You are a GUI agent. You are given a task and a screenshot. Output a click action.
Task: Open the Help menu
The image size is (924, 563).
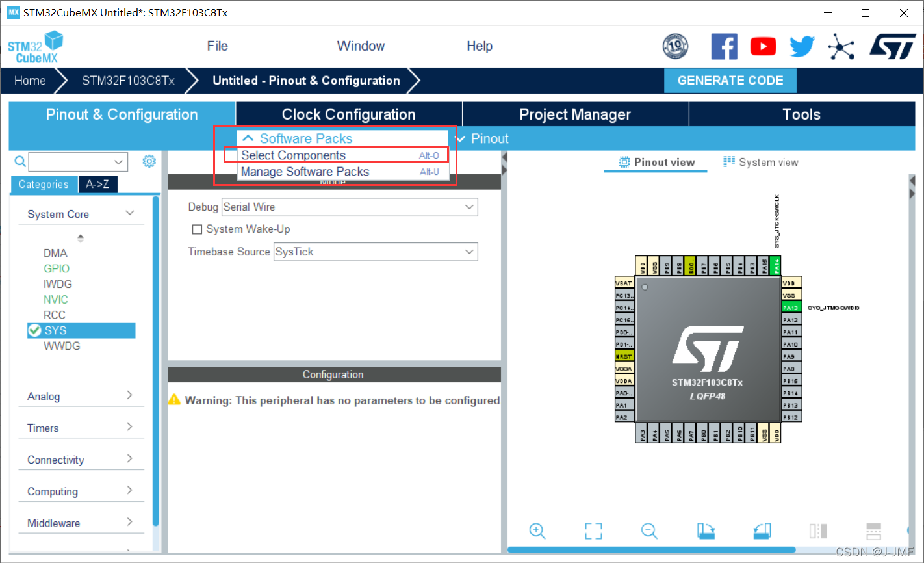pyautogui.click(x=480, y=46)
